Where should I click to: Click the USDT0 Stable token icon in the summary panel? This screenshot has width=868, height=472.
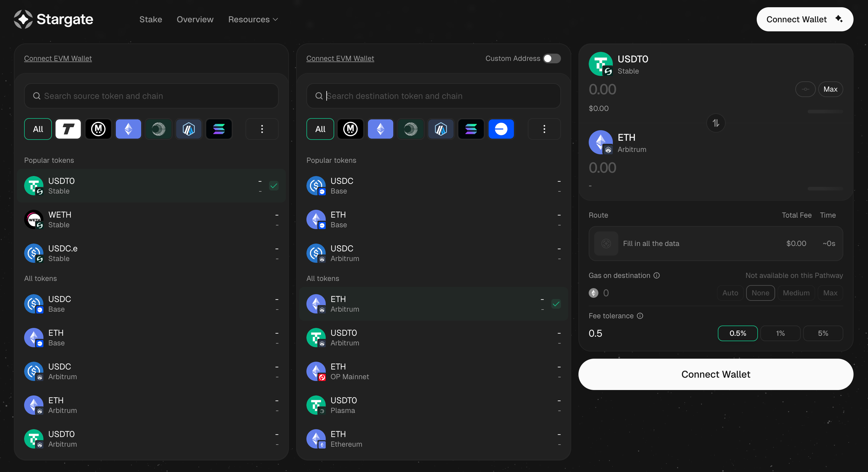pos(601,64)
